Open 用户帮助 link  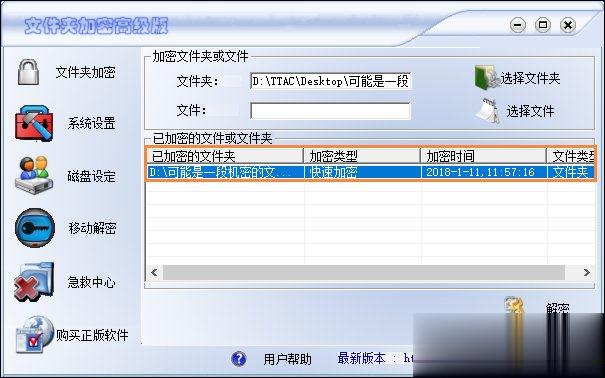pyautogui.click(x=287, y=359)
